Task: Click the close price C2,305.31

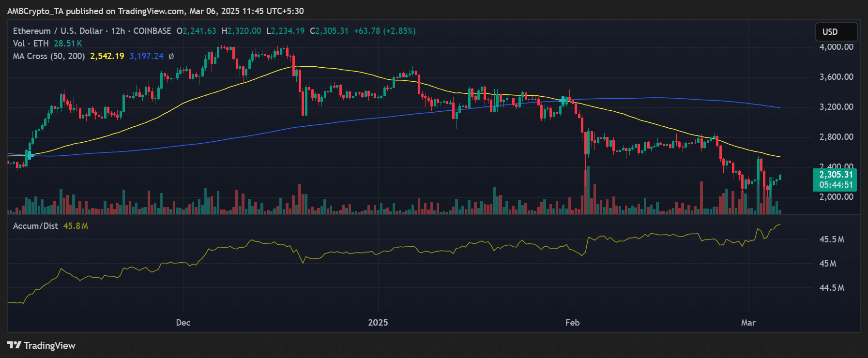Action: click(329, 31)
